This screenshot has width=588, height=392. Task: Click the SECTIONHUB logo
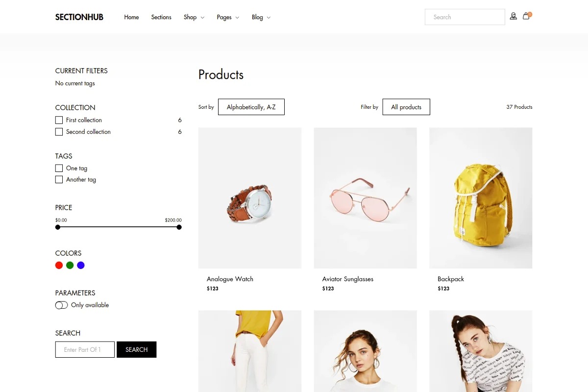[79, 17]
